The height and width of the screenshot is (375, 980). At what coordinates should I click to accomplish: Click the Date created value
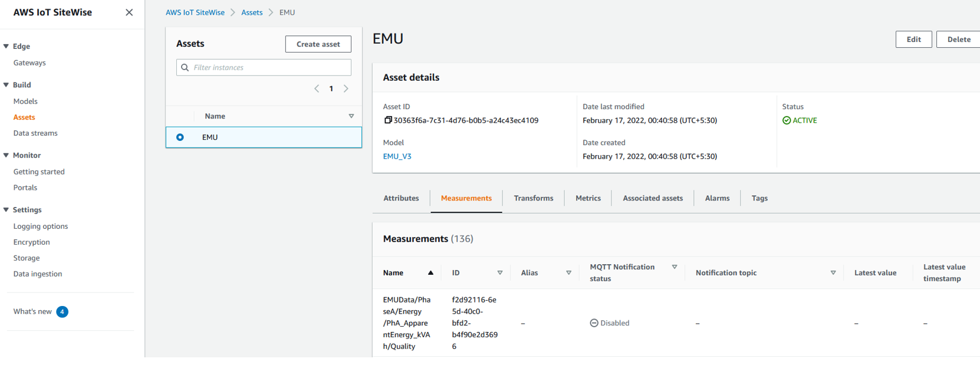pos(650,157)
